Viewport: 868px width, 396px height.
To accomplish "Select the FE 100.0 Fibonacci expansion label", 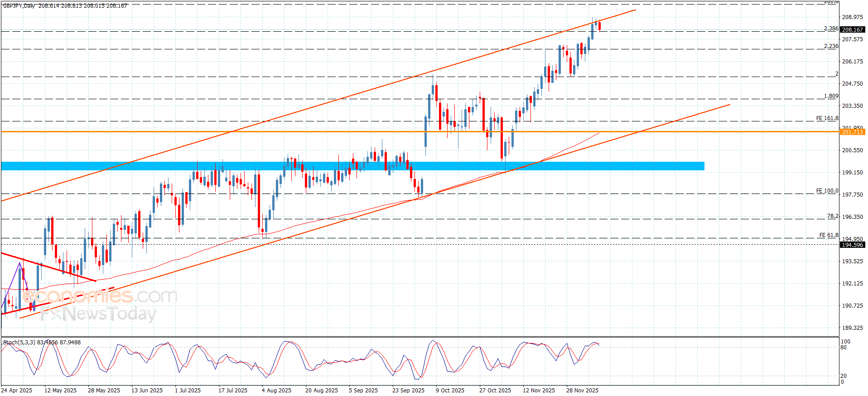I will tap(827, 191).
